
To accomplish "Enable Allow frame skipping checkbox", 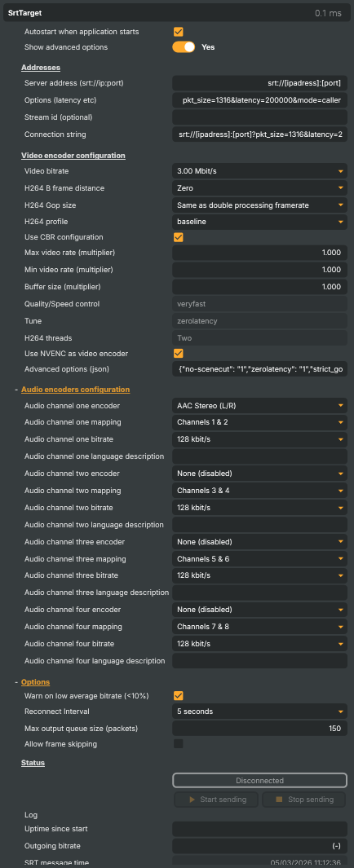I will click(x=179, y=743).
